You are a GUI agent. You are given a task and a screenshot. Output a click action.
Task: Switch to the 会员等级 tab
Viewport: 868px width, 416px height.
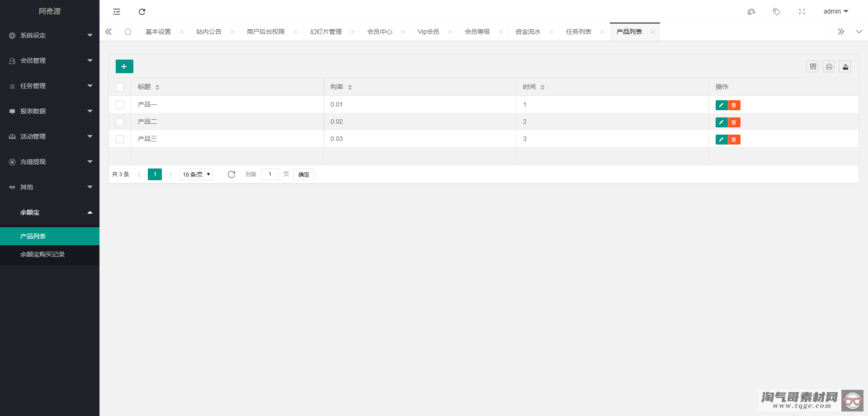click(477, 32)
